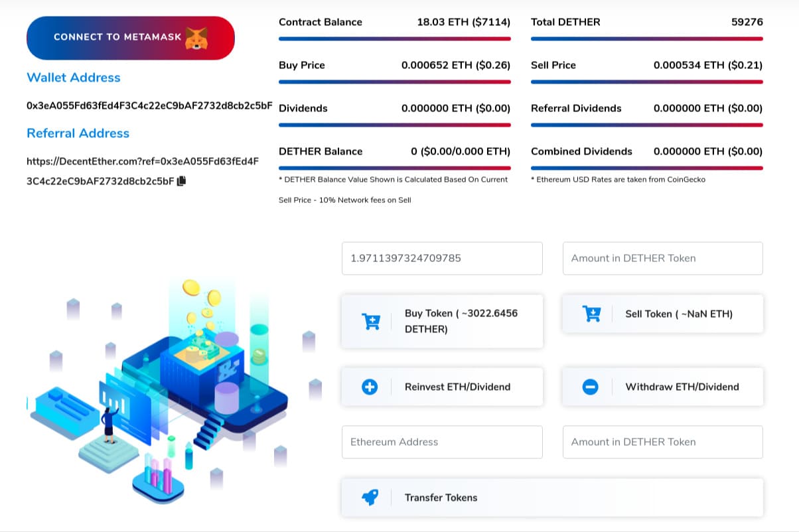Viewport: 799px width, 532px height.
Task: Click the Combined Dividends label
Action: (581, 151)
